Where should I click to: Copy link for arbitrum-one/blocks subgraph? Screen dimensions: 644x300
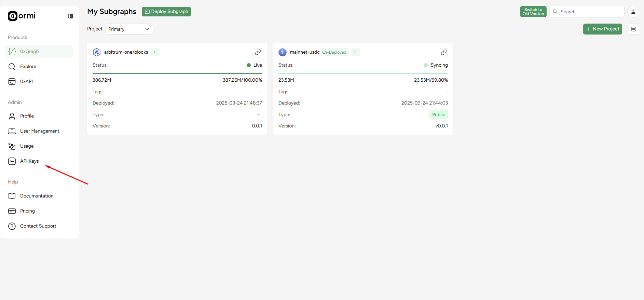point(258,52)
